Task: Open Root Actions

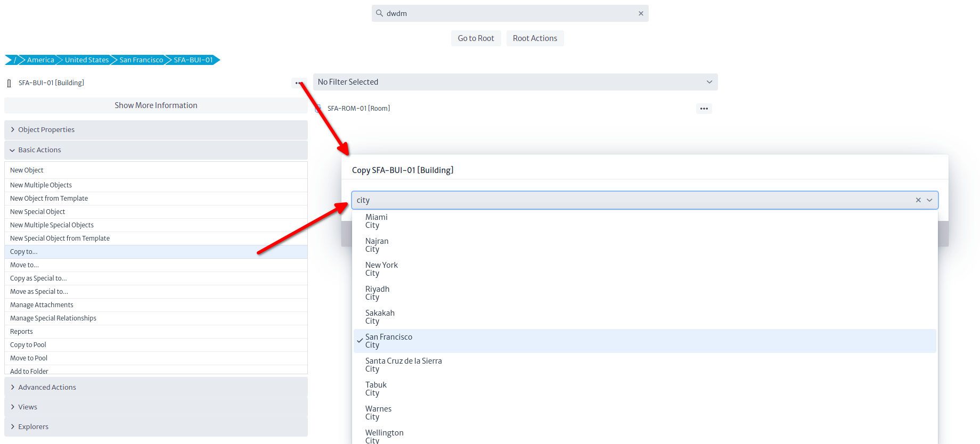Action: (535, 38)
